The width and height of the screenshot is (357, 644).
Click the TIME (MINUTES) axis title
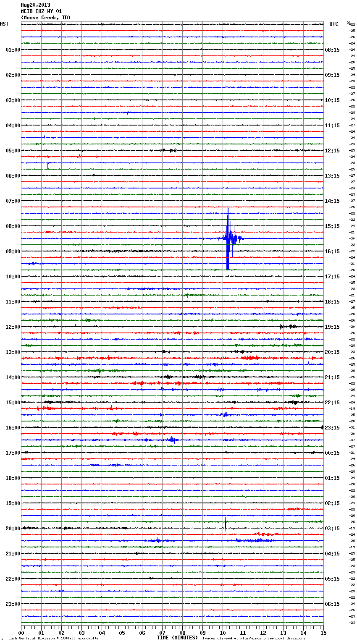[x=177, y=638]
